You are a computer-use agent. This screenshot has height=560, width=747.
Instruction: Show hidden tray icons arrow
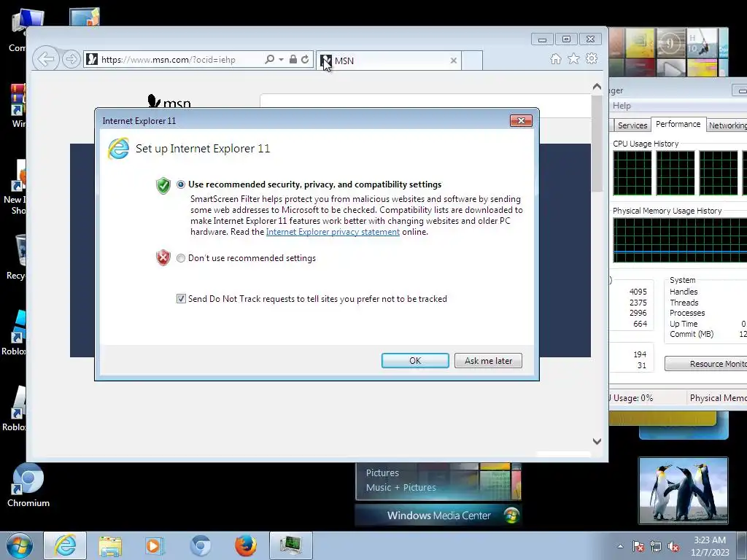[x=620, y=547]
